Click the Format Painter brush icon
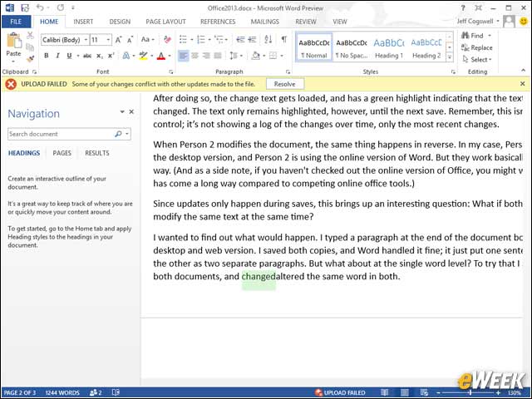This screenshot has height=399, width=532. 30,59
